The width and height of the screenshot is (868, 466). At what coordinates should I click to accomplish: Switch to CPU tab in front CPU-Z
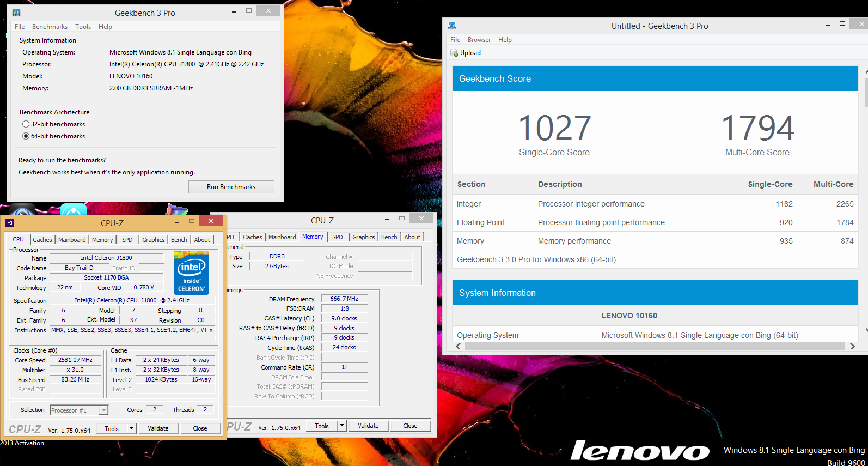click(19, 239)
